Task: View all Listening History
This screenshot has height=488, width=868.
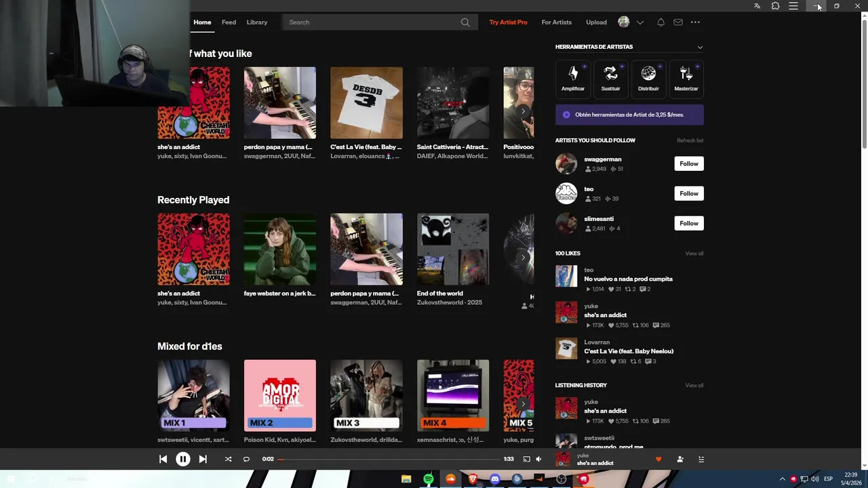Action: click(x=694, y=385)
